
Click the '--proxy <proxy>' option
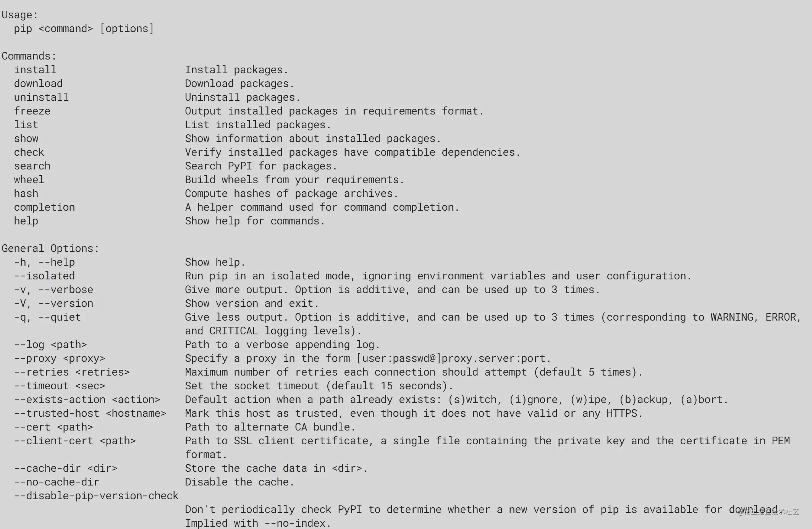pos(60,359)
